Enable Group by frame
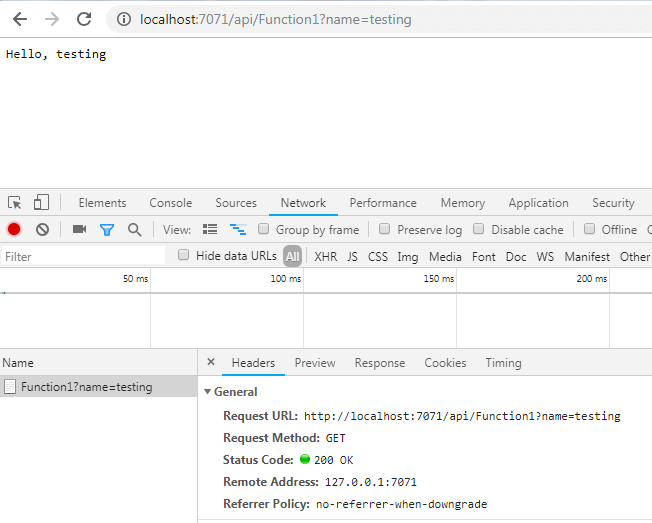Image resolution: width=652 pixels, height=523 pixels. [263, 229]
